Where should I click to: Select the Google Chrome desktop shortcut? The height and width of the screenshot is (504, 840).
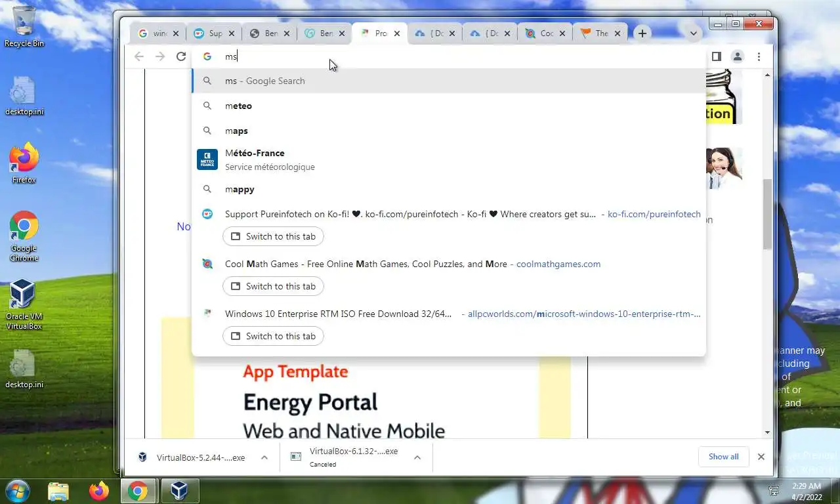coord(24,236)
